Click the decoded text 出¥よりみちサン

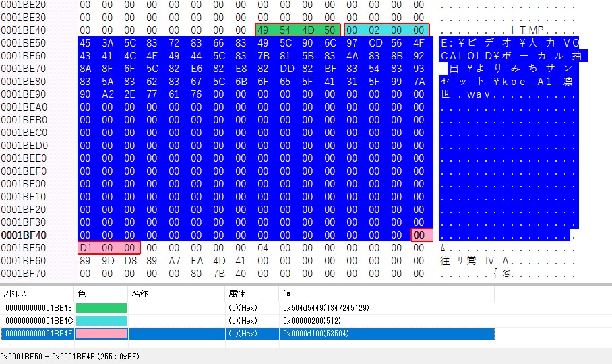pos(511,69)
